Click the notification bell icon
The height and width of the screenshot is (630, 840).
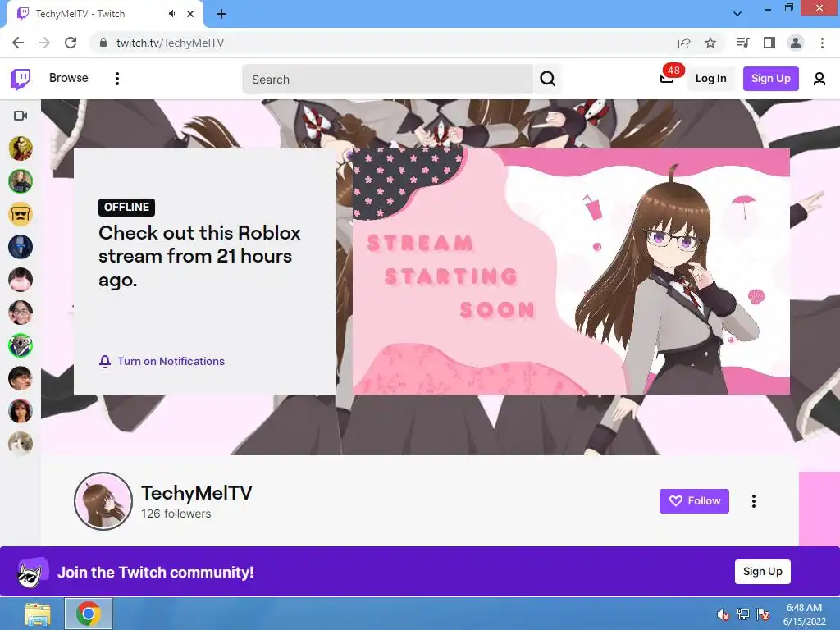point(105,362)
